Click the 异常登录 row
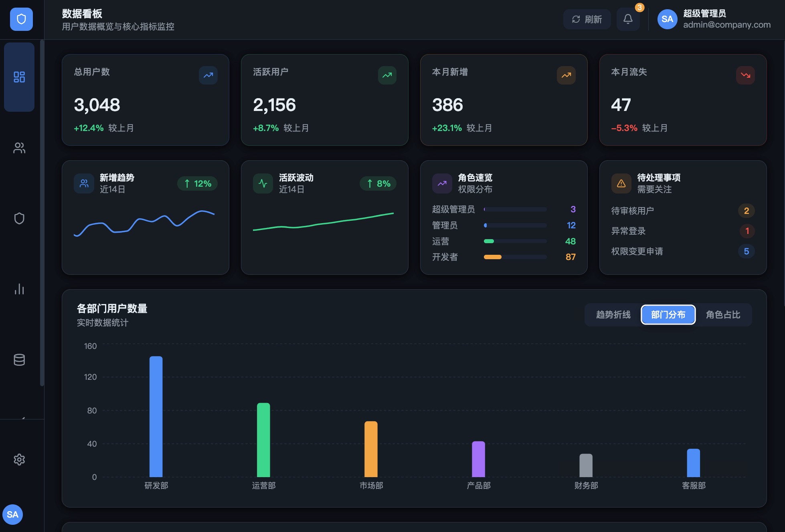 click(683, 231)
